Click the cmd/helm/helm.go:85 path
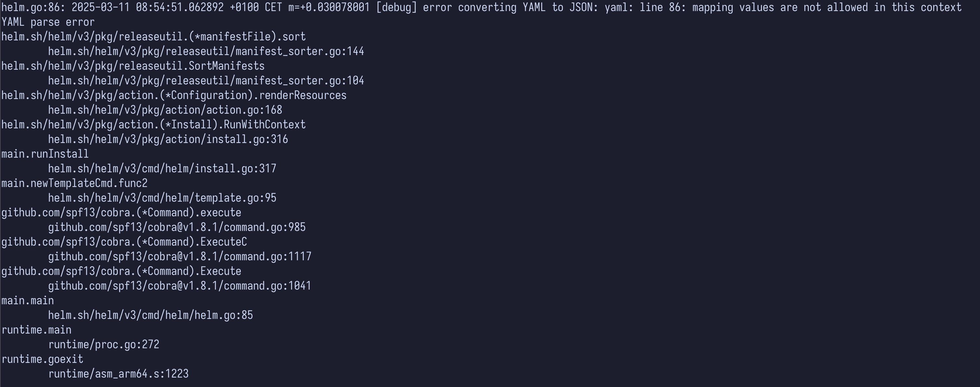Viewport: 980px width, 387px height. pos(150,315)
